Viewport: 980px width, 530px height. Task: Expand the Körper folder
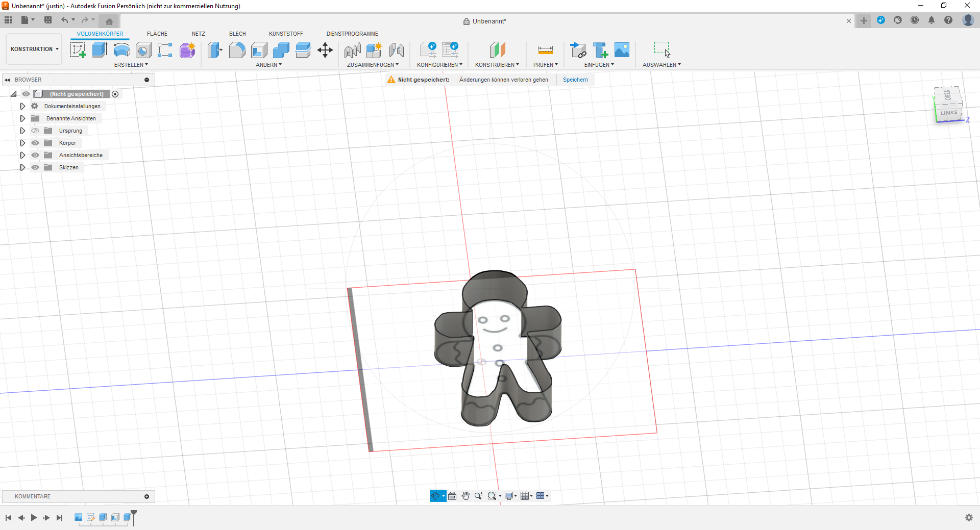tap(22, 143)
